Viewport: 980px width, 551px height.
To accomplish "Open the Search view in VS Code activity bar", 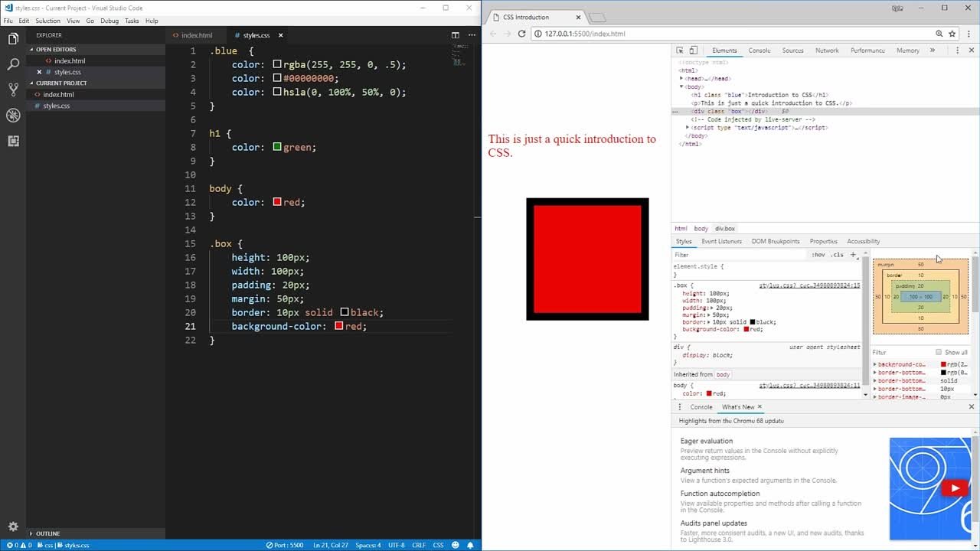I will [13, 64].
